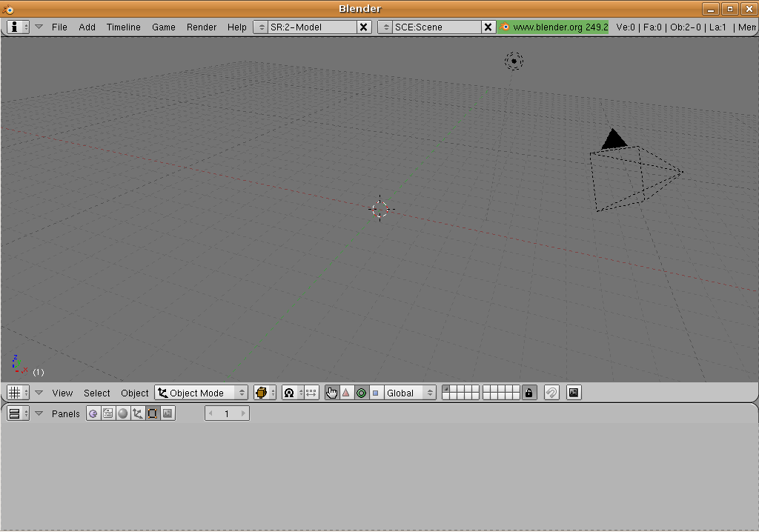Open the File menu
This screenshot has height=532, width=759.
point(59,27)
